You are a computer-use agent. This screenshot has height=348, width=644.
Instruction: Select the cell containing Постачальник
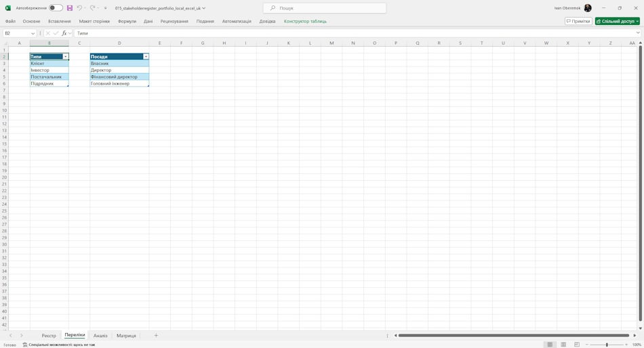click(x=49, y=77)
